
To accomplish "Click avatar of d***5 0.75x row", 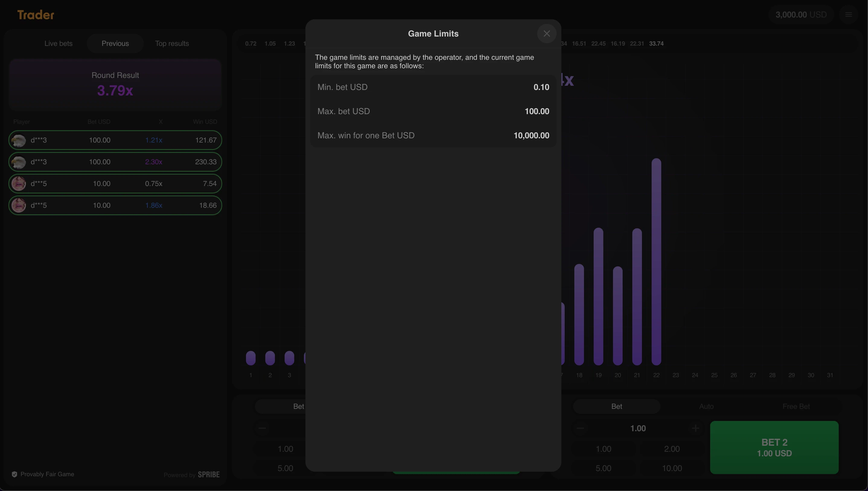I will (x=18, y=184).
